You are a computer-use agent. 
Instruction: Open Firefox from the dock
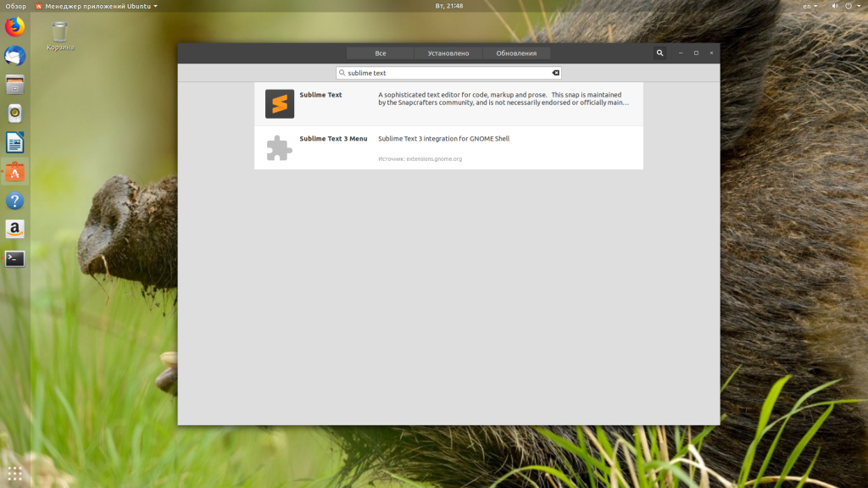(15, 27)
